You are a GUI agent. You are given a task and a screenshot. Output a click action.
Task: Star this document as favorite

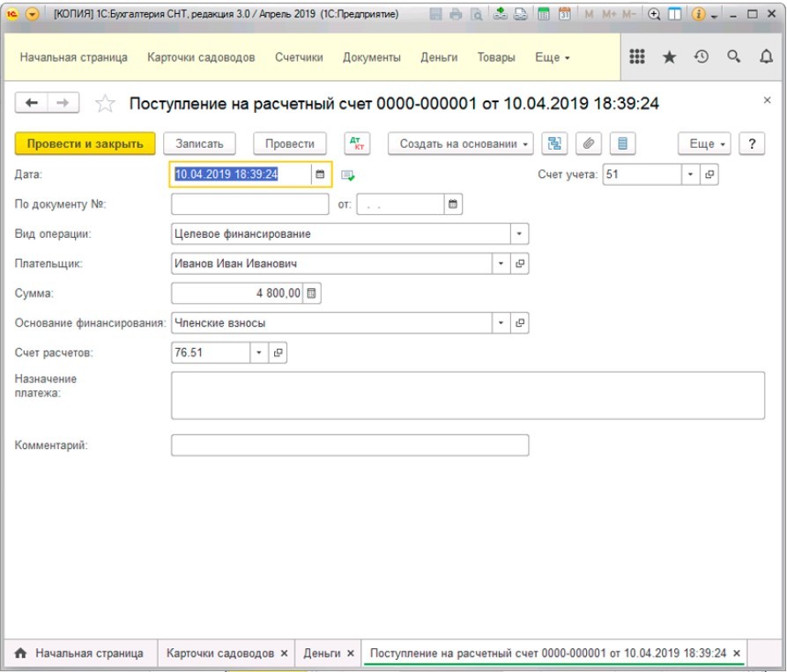point(105,104)
